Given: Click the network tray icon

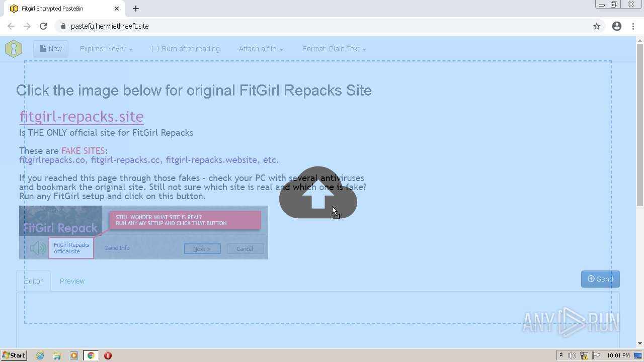Looking at the screenshot, I should (x=584, y=355).
